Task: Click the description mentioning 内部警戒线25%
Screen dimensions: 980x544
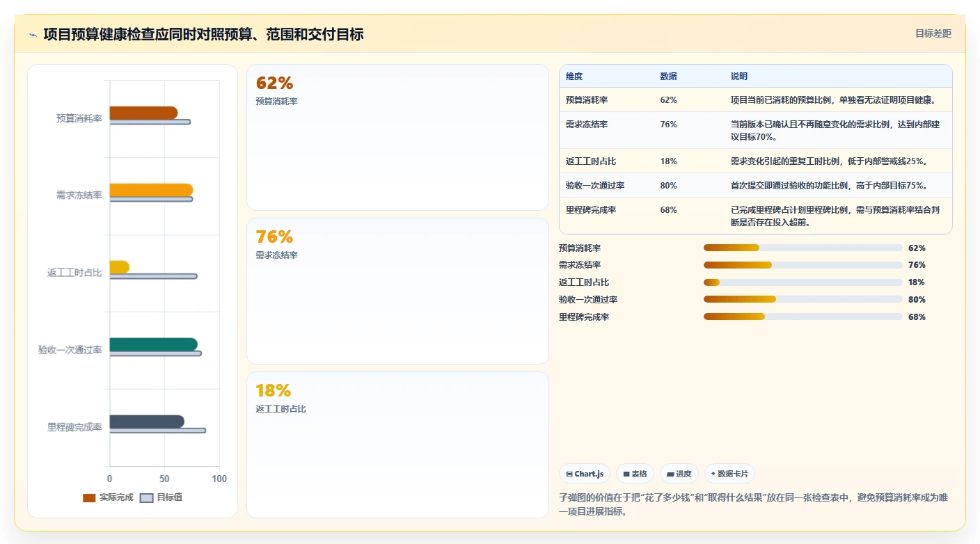Action: [x=829, y=161]
